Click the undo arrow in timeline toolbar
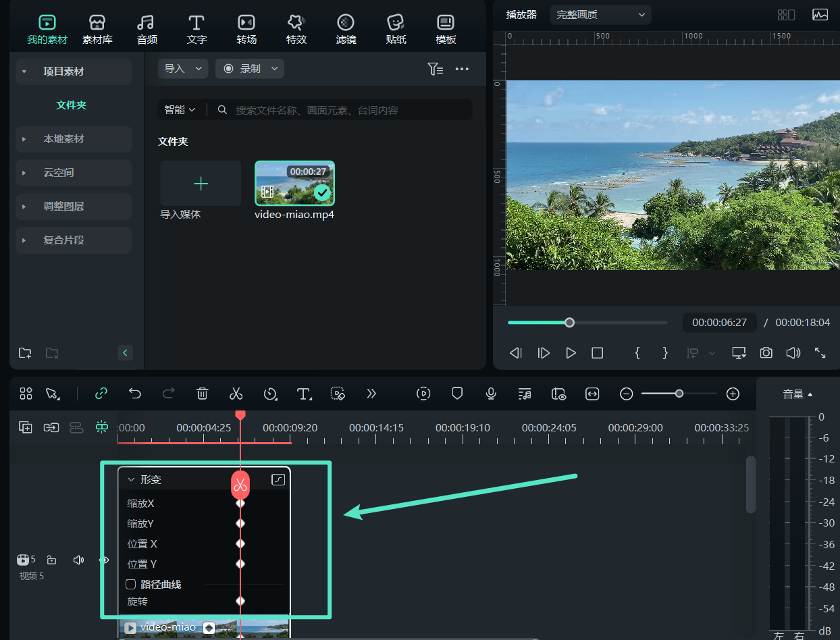The width and height of the screenshot is (840, 640). (x=135, y=394)
